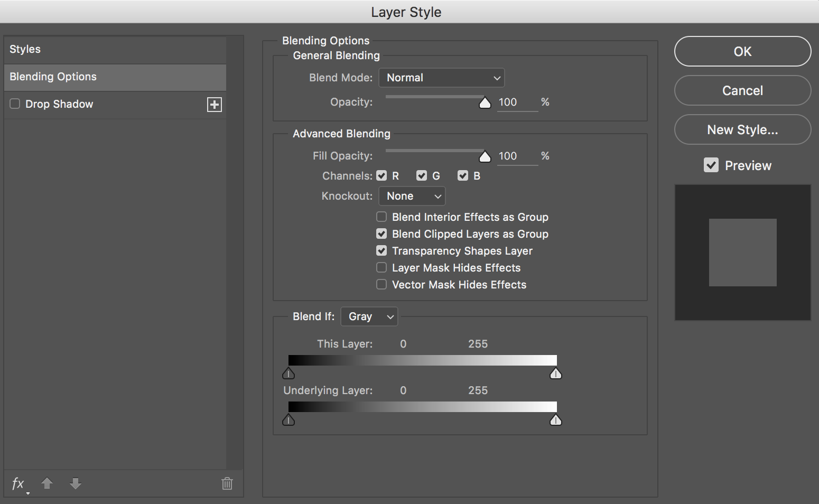Click the 'Fill Opacity:' label

pos(342,156)
